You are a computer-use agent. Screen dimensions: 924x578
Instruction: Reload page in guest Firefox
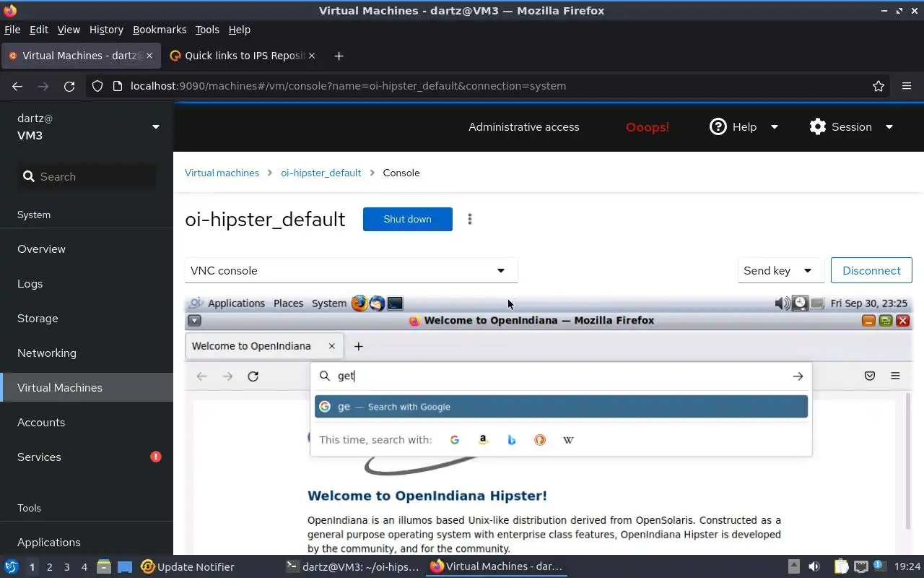(x=253, y=376)
